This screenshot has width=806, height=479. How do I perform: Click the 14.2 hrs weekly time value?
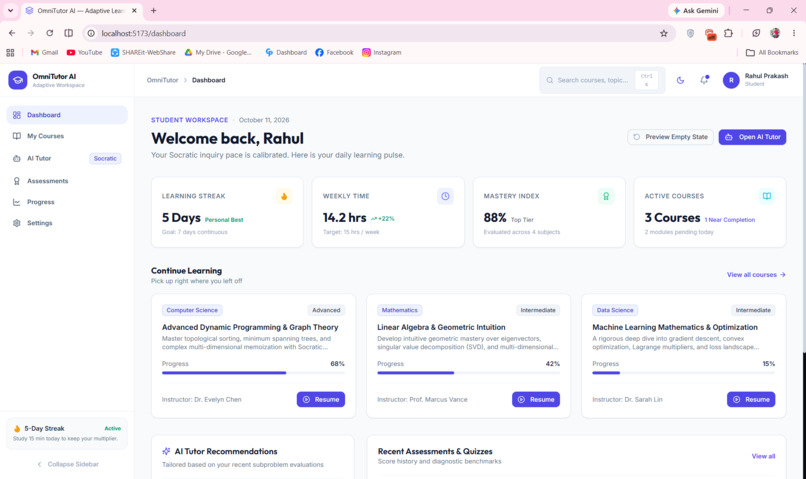(344, 218)
